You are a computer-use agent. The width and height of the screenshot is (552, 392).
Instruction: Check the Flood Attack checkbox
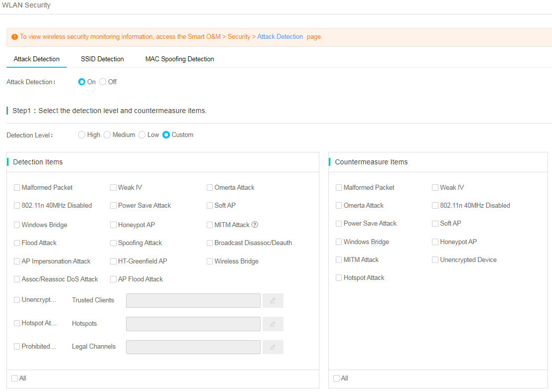(17, 243)
